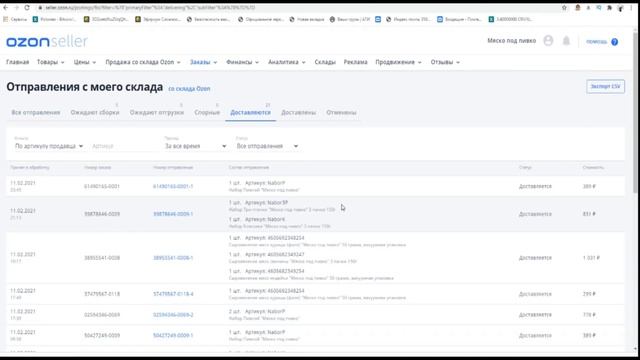Expand the Цены menu
Image resolution: width=640 pixels, height=360 pixels.
[85, 62]
